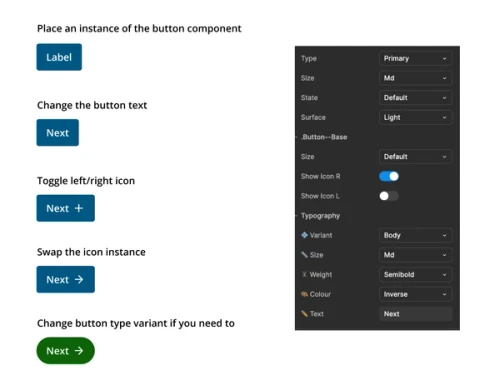This screenshot has height=386, width=500.
Task: Click the 'Surface' property label
Action: click(313, 117)
